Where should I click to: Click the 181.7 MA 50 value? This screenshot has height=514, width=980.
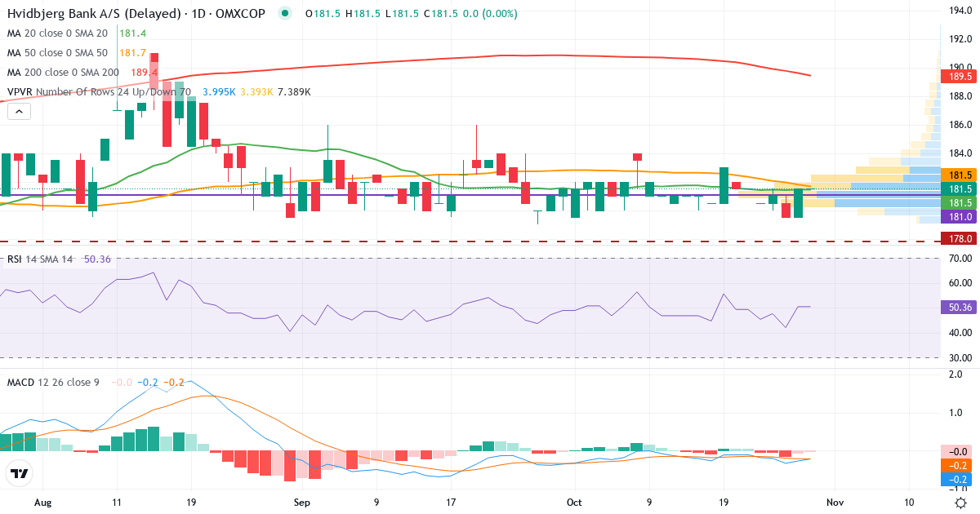tap(132, 52)
